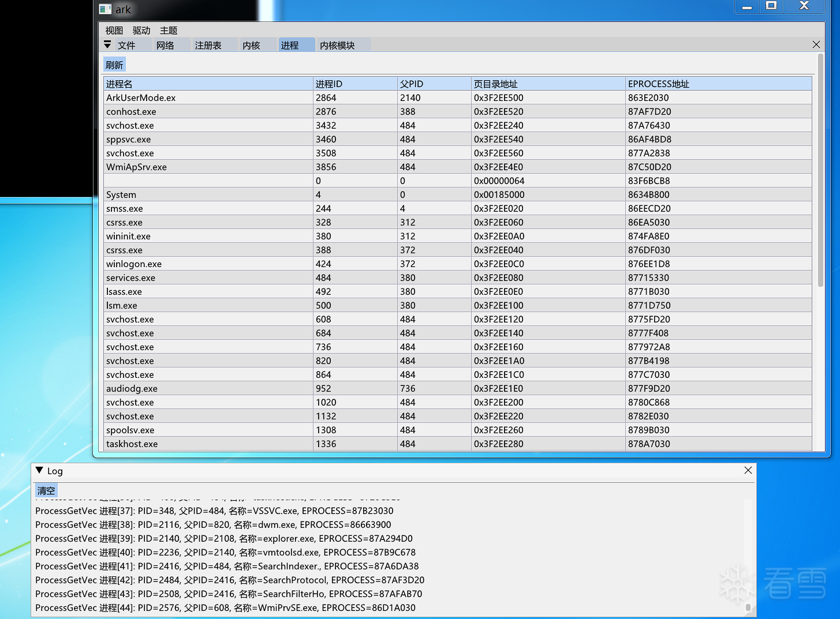Open the 视图 menu
This screenshot has height=619, width=840.
coord(114,31)
